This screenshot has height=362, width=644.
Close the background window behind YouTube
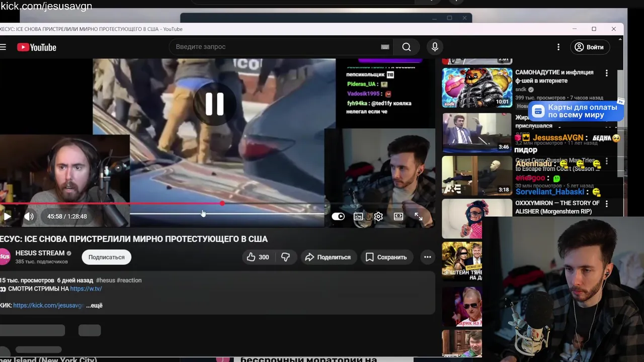tap(464, 18)
